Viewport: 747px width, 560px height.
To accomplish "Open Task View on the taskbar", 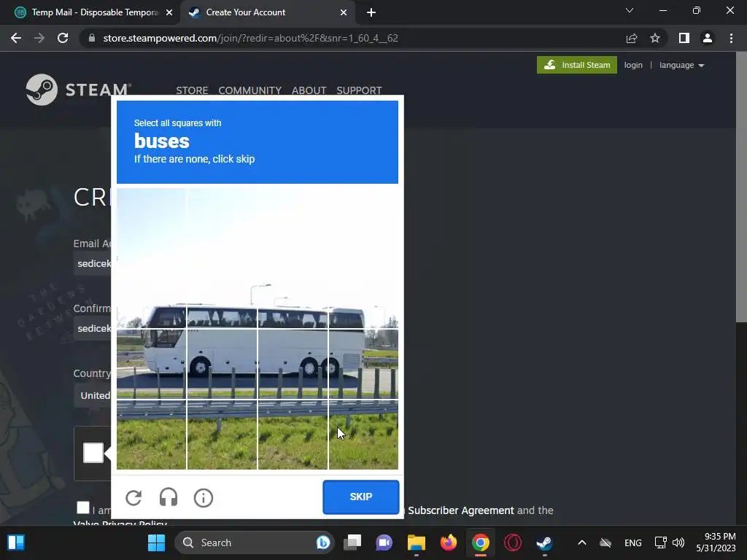I will (x=352, y=542).
